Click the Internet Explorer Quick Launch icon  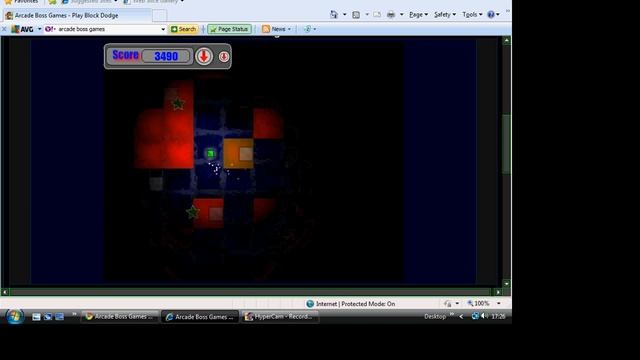point(48,317)
